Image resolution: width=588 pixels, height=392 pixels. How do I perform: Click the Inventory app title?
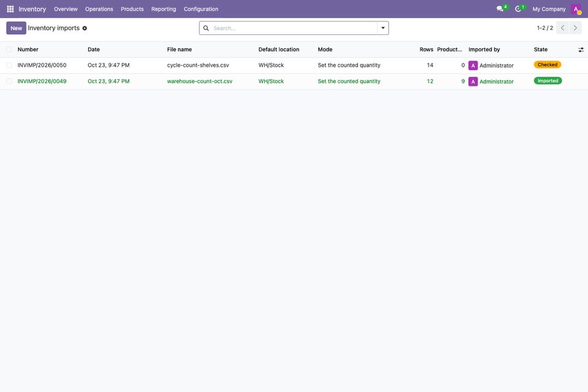[x=32, y=9]
